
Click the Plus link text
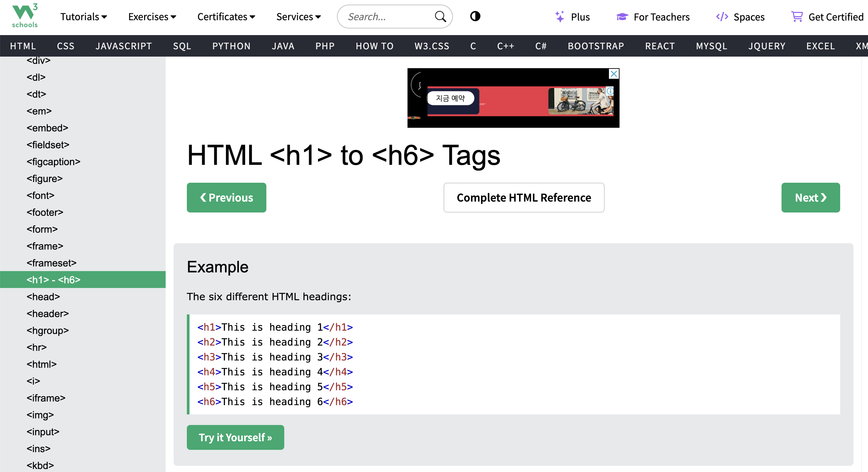click(x=580, y=17)
